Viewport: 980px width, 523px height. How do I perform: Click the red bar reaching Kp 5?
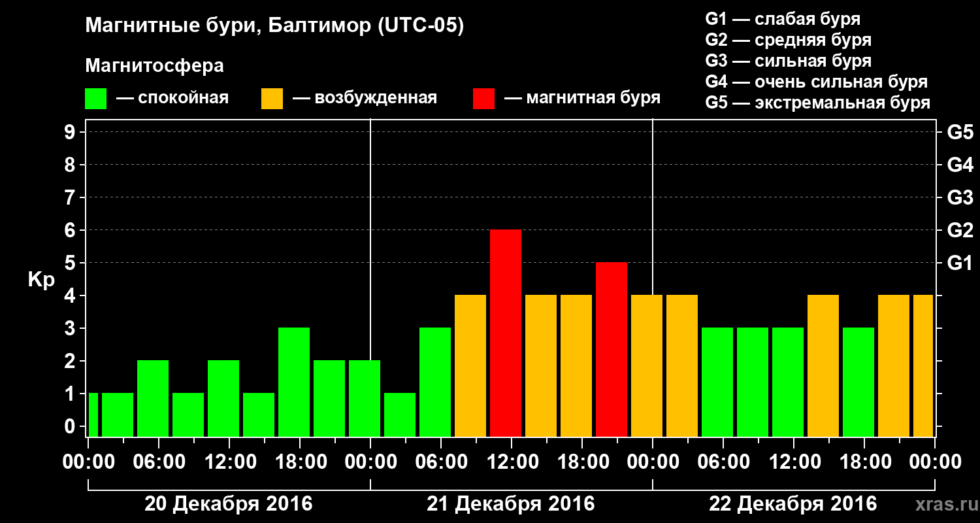click(612, 349)
